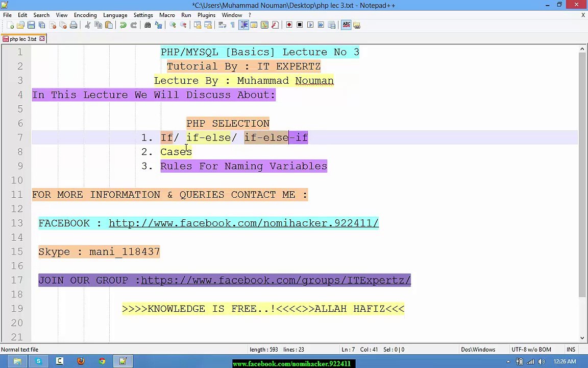Run macro multiple times icon
588x368 pixels.
point(321,25)
